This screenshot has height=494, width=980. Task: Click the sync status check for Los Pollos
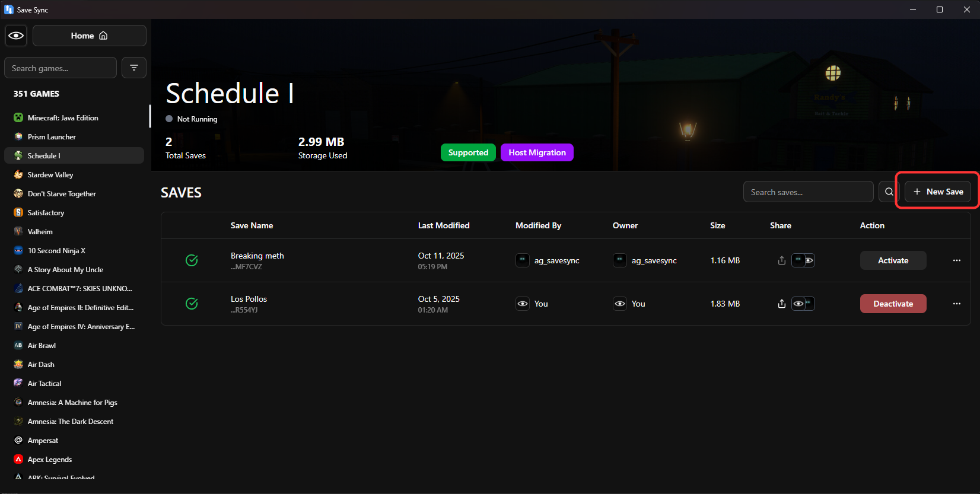192,304
